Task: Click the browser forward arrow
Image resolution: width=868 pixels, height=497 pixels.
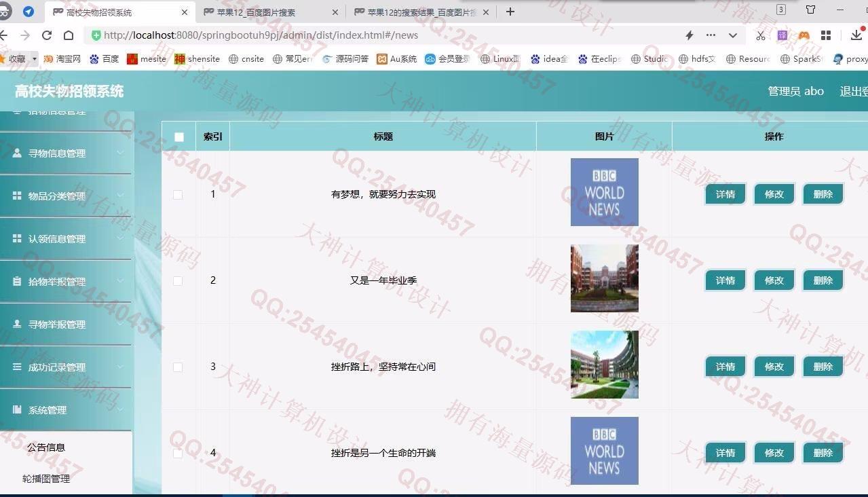Action: tap(25, 35)
